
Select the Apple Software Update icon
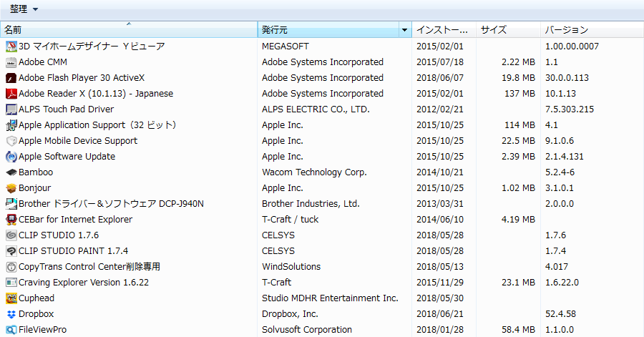click(x=11, y=157)
